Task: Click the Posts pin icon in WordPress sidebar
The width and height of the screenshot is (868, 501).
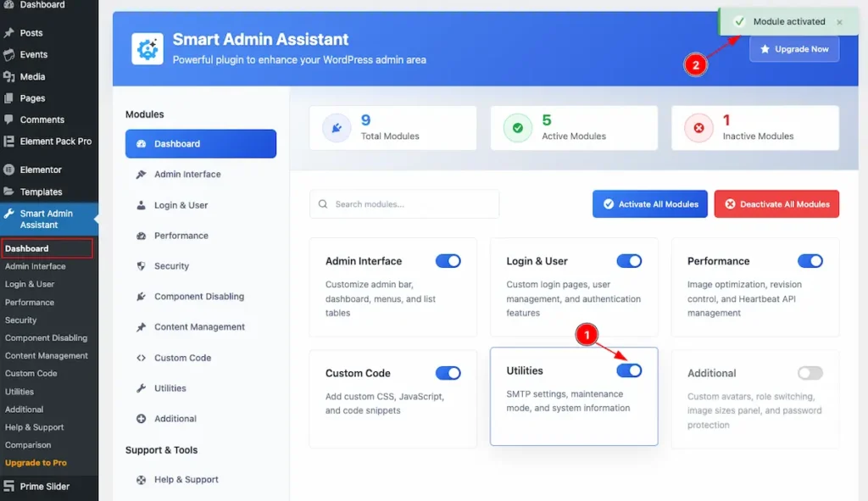Action: click(x=8, y=33)
